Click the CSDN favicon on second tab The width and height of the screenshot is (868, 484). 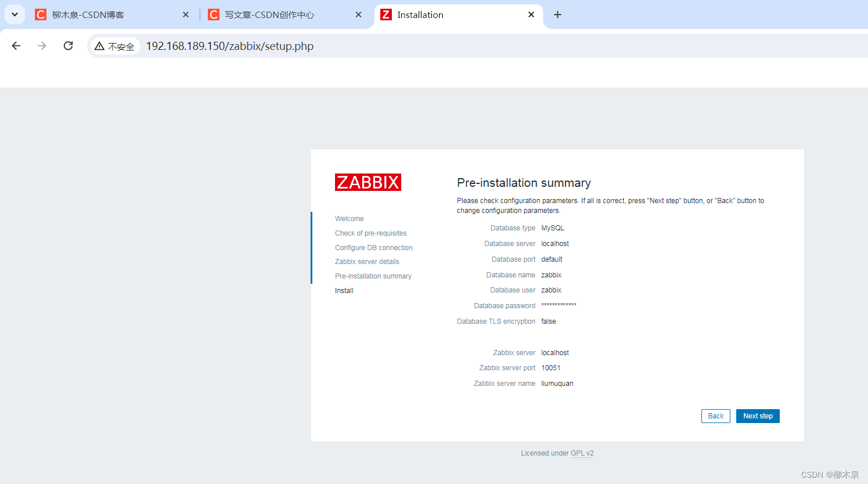coord(214,15)
